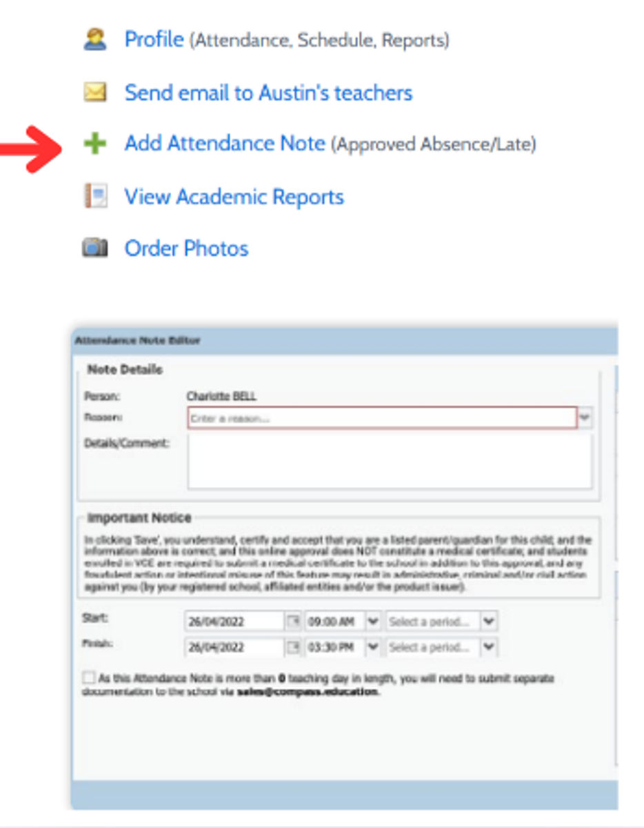Viewport: 644px width, 828px height.
Task: Click the Profile person icon
Action: tap(94, 40)
